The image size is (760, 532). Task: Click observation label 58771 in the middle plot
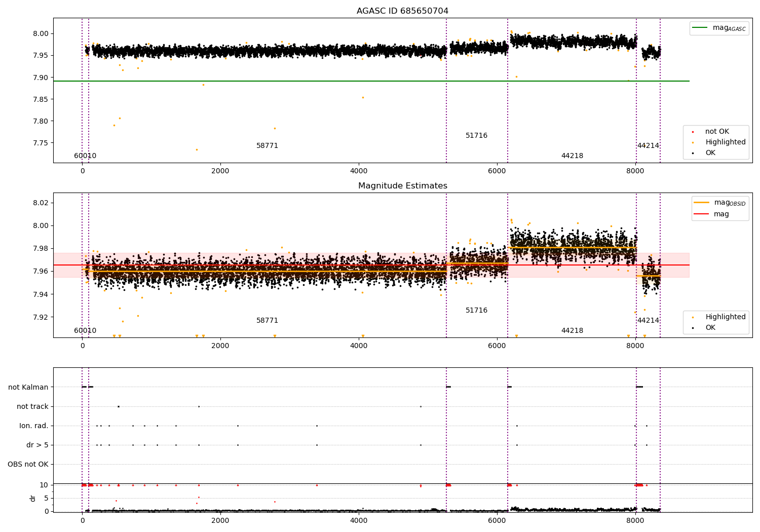267,321
